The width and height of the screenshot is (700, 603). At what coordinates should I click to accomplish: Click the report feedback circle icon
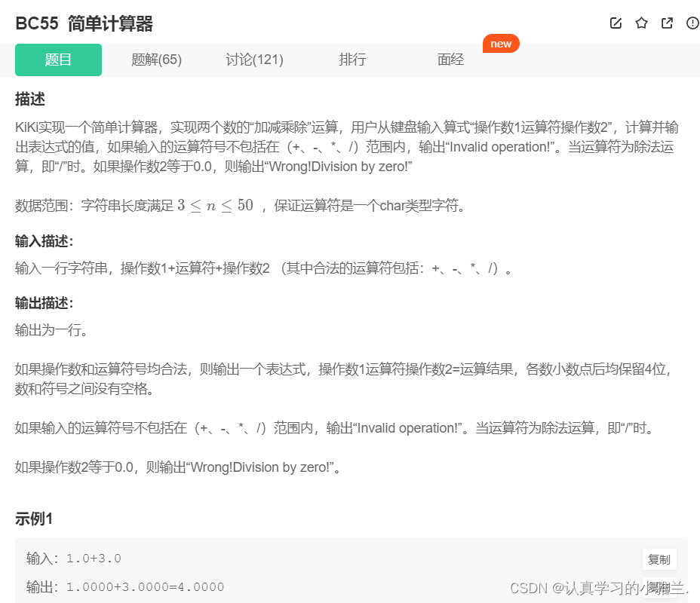point(693,23)
